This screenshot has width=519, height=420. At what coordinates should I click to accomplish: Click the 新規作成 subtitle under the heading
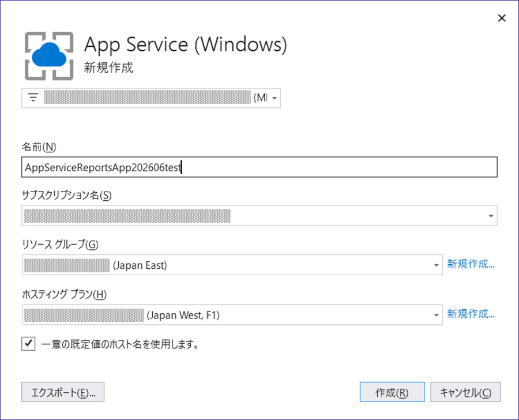point(108,67)
